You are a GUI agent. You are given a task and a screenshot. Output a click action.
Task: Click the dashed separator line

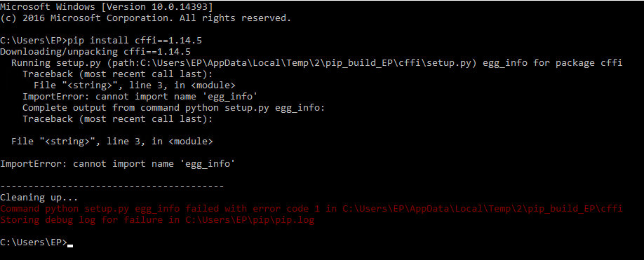pyautogui.click(x=112, y=187)
